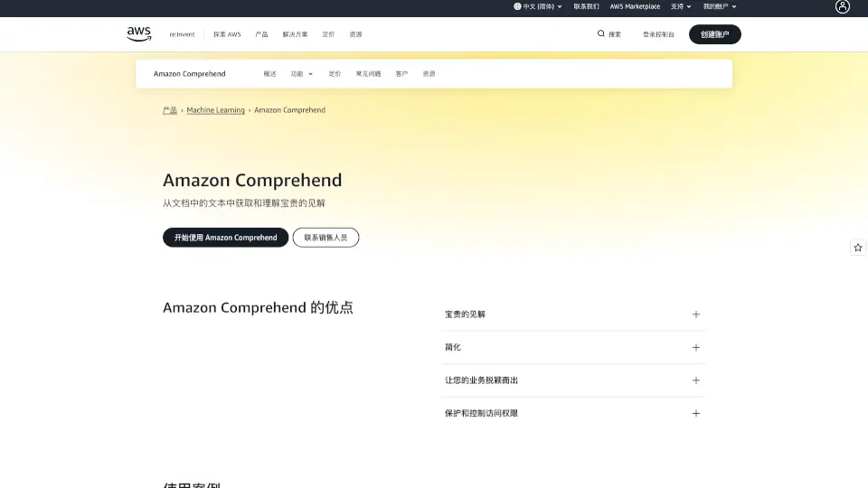Screen dimensions: 868x488
Task: Click the 简化 accordion label
Action: click(x=453, y=347)
